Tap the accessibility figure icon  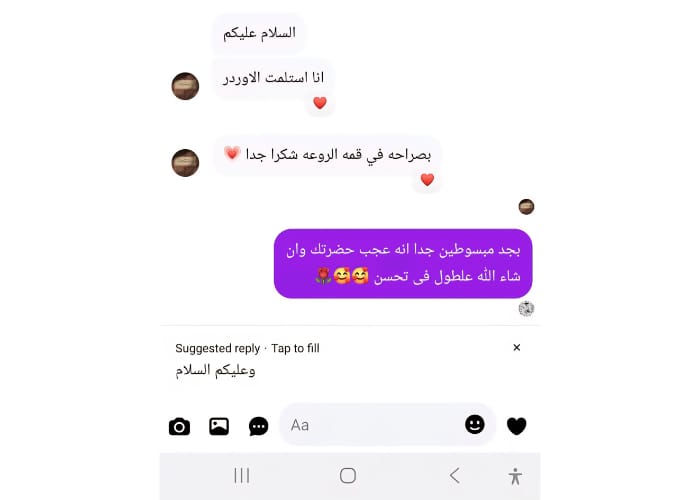pyautogui.click(x=515, y=476)
